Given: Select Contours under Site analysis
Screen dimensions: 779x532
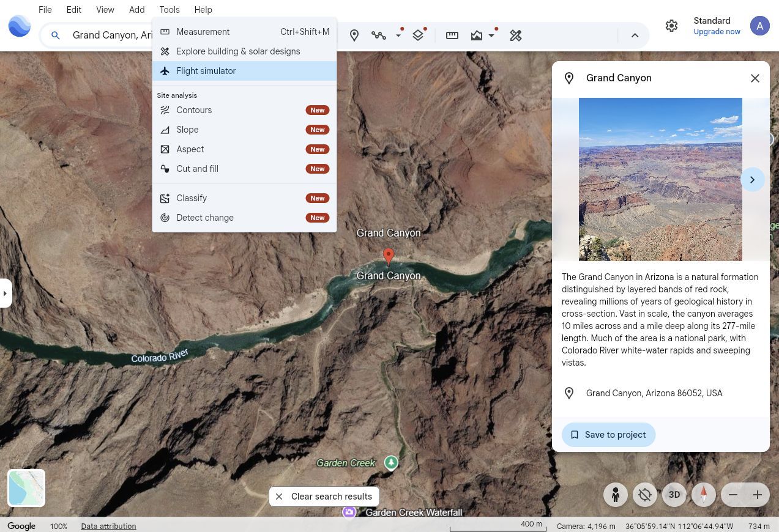Looking at the screenshot, I should [244, 110].
